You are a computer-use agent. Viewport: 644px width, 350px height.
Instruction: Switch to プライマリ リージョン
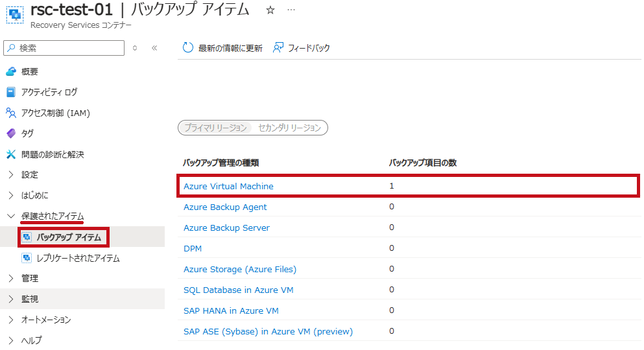[x=215, y=128]
